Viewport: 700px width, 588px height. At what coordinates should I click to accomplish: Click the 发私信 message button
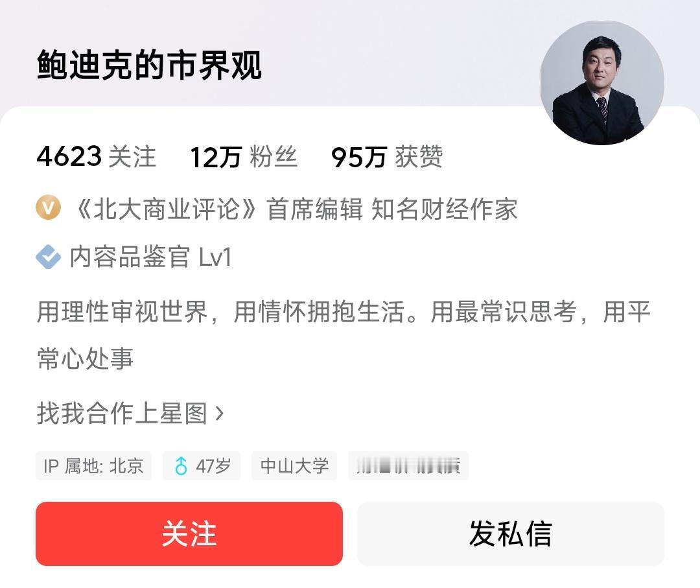coord(511,534)
